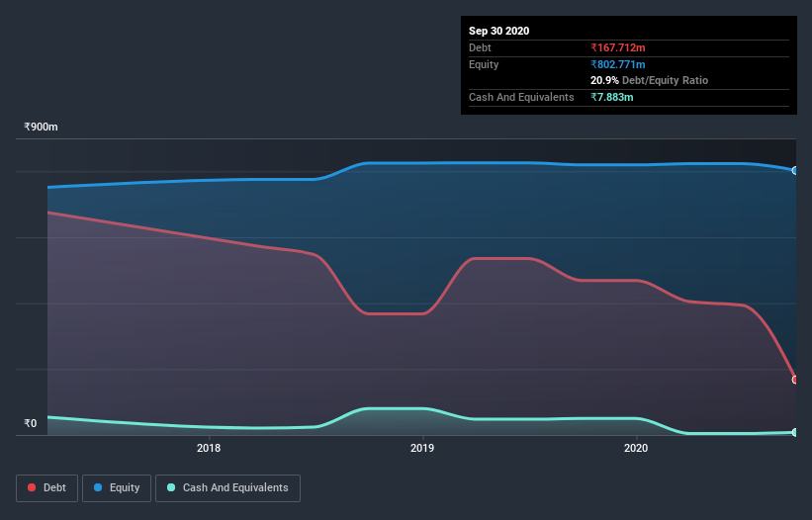Select the red Debt endpoint marker
This screenshot has height=520, width=812.
click(x=795, y=380)
